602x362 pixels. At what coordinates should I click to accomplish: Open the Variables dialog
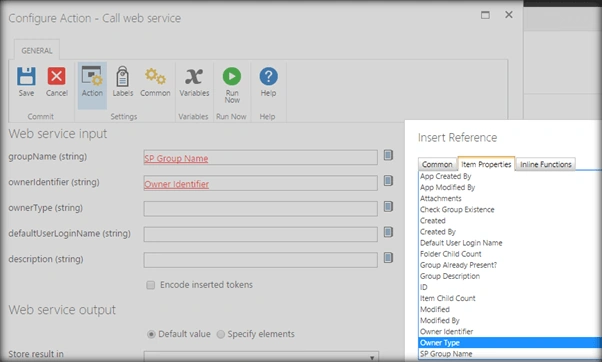194,82
